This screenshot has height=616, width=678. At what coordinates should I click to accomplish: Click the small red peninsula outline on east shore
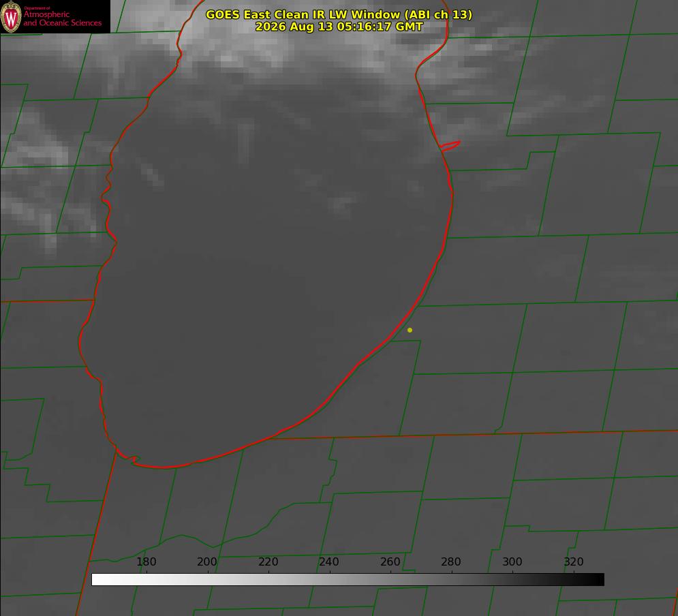[450, 146]
